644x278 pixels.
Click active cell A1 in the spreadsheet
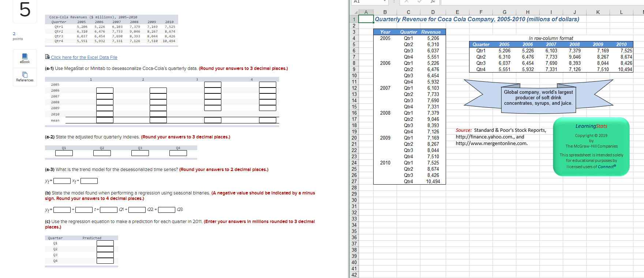pyautogui.click(x=366, y=19)
